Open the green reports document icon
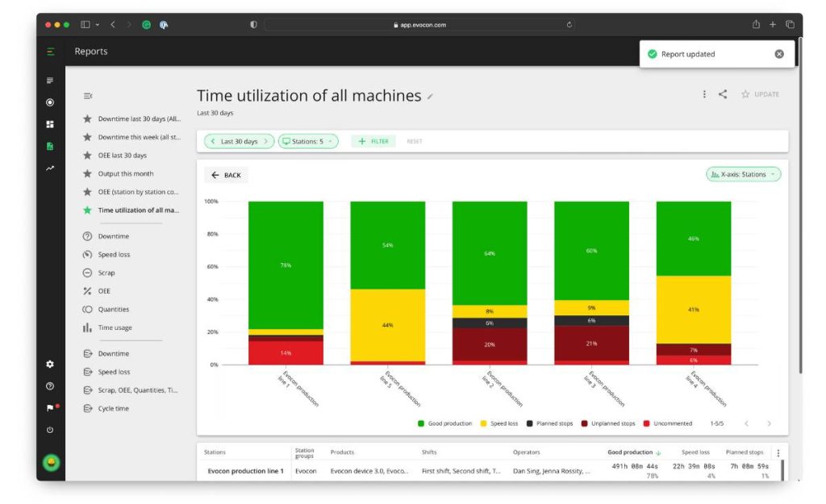 [x=50, y=147]
